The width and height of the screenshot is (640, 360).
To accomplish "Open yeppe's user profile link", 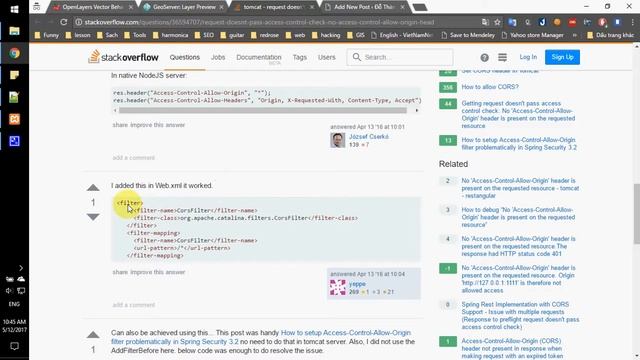I will tap(357, 284).
